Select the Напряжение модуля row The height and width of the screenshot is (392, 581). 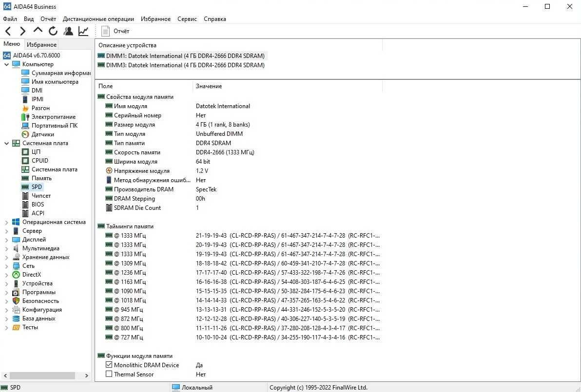(x=239, y=171)
